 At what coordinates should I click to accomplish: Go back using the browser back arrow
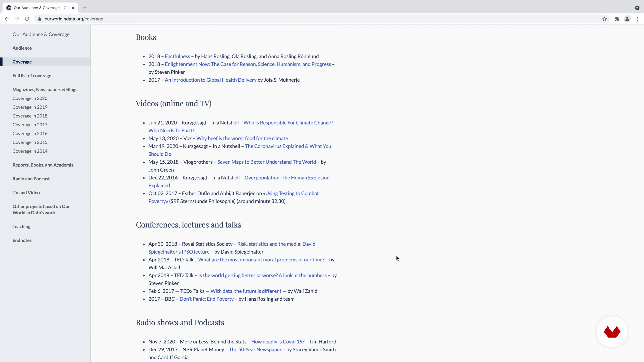point(7,19)
